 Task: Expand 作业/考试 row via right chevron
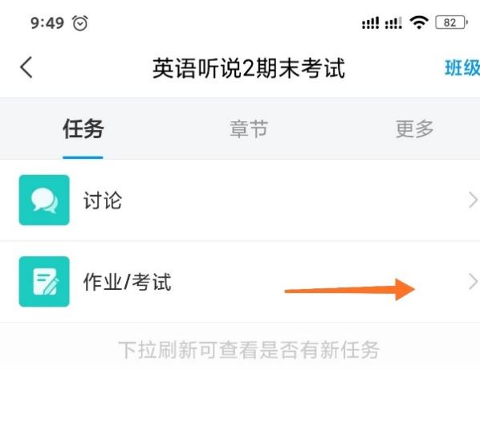point(473,282)
